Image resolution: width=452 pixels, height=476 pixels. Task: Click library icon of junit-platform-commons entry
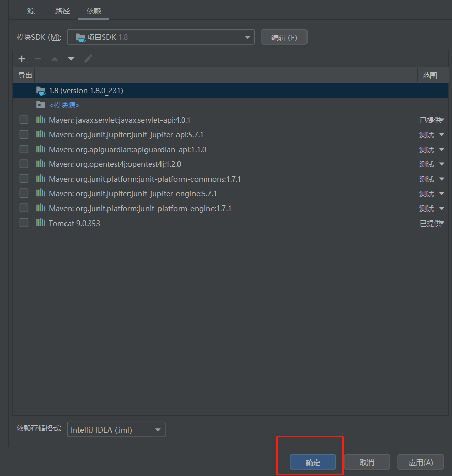click(41, 179)
